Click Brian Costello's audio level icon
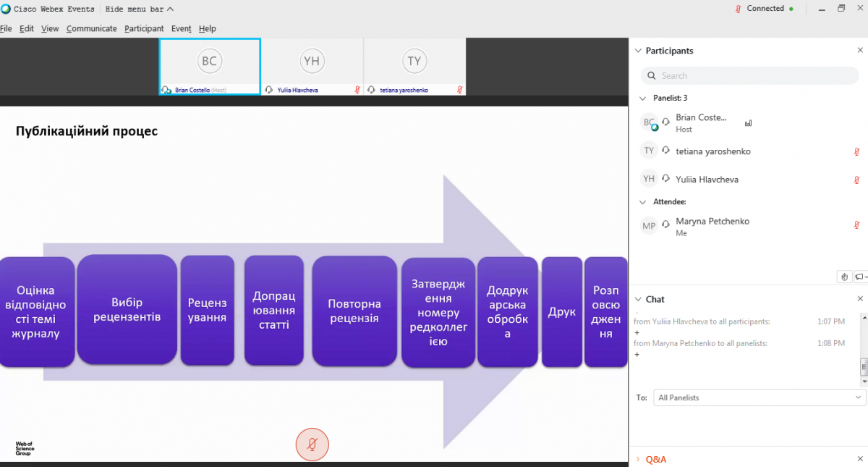Screen dimensions: 868x467 click(x=748, y=123)
